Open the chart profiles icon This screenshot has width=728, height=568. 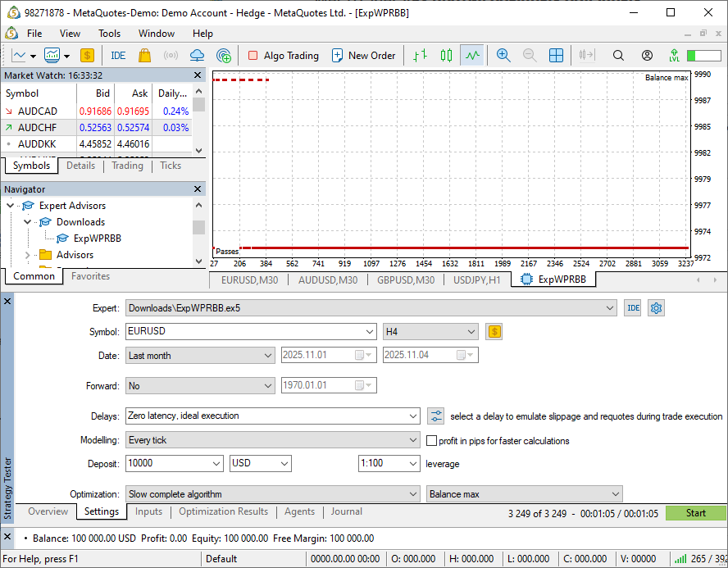coord(52,56)
